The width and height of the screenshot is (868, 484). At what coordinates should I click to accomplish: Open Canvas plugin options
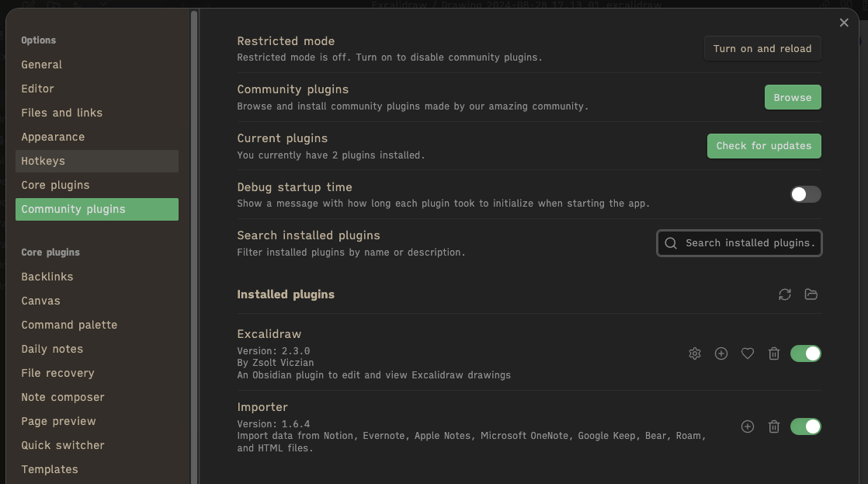pos(97,301)
